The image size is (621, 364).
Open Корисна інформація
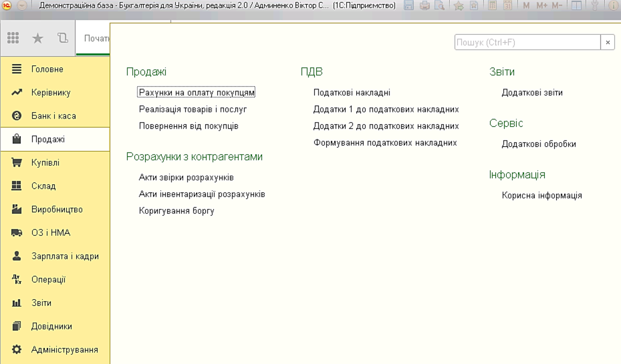(x=542, y=195)
